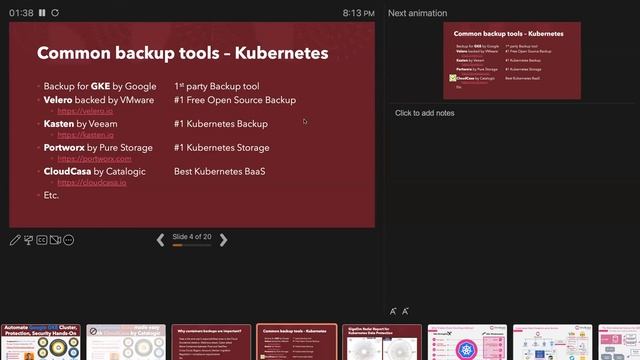
Task: Click the Slide 4 of 20 indicator
Action: 192,237
